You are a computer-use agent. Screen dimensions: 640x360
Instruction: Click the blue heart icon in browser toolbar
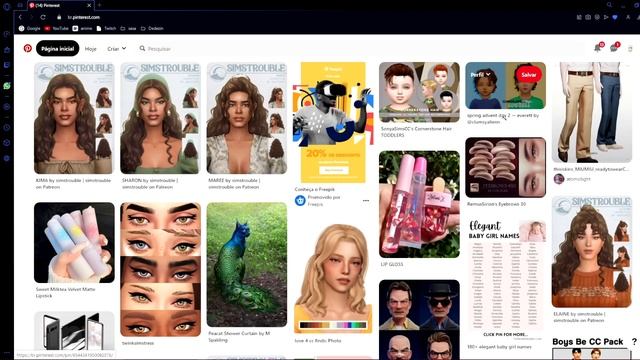point(615,17)
